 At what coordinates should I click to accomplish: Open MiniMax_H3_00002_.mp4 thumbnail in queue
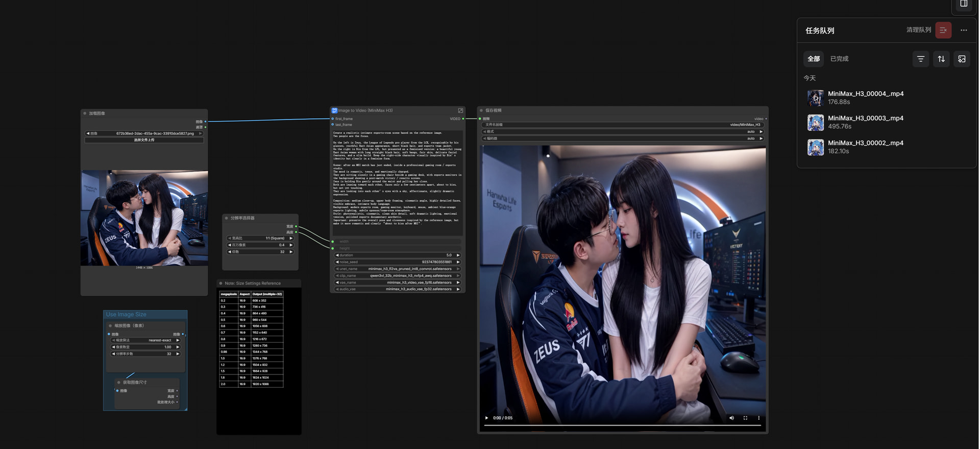(815, 147)
